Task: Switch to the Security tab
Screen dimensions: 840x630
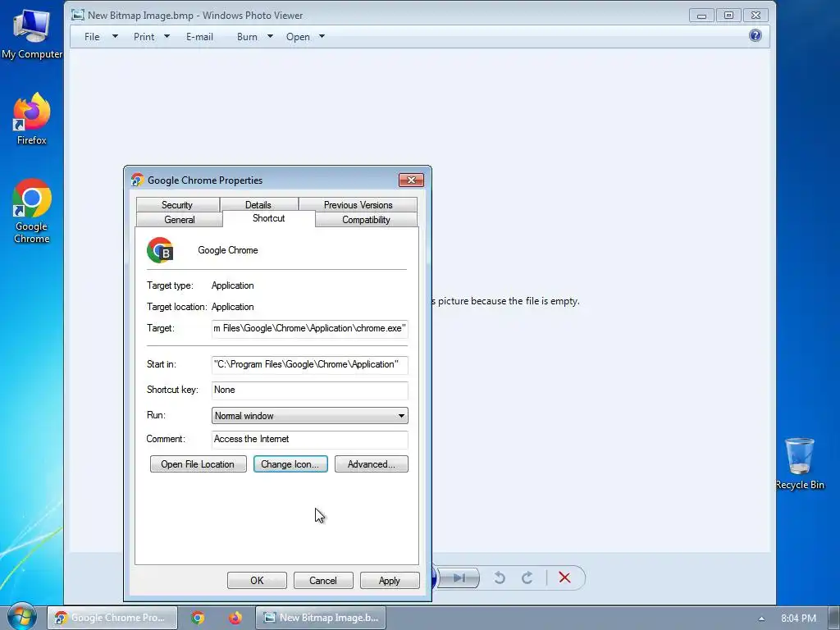Action: (177, 204)
